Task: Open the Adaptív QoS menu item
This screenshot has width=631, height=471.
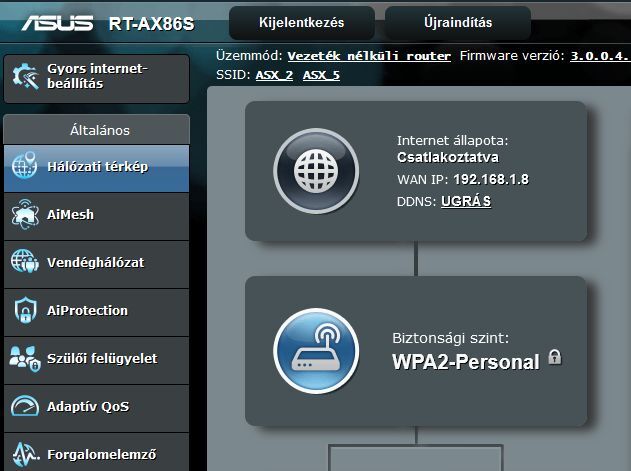Action: coord(96,408)
